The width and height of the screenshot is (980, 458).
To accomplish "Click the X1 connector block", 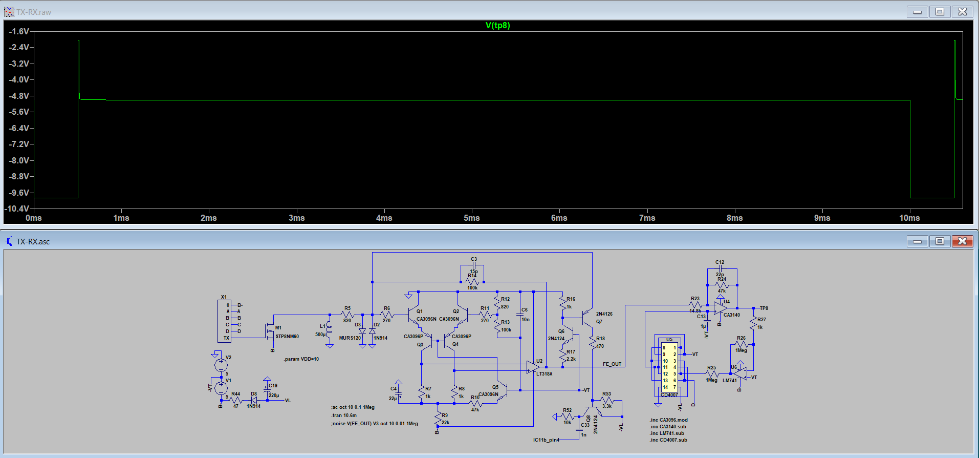I will coord(224,321).
